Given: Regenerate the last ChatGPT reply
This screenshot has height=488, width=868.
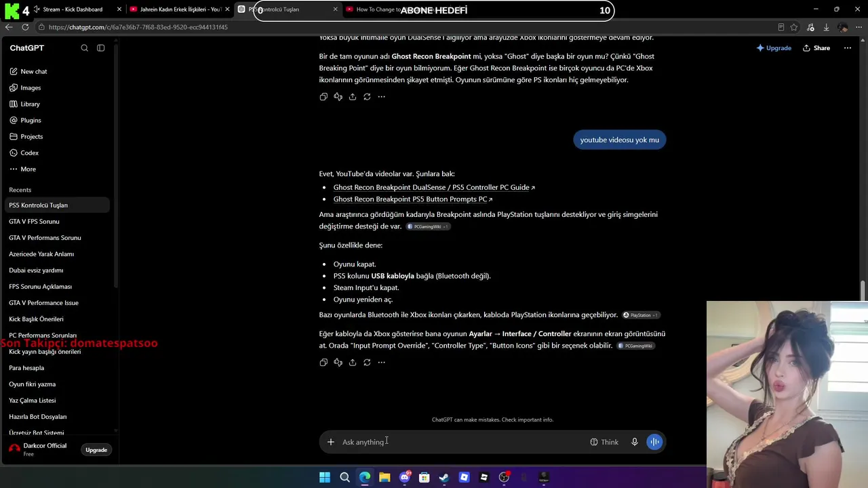Looking at the screenshot, I should [x=367, y=363].
